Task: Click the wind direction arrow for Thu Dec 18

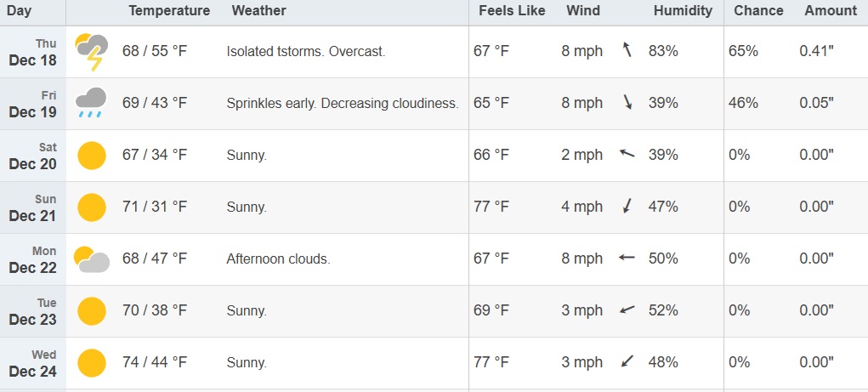Action: tap(627, 51)
